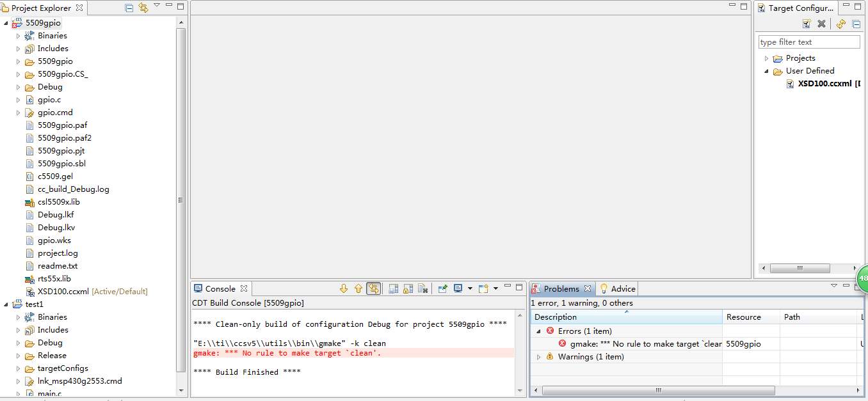Click Target Configurations horizontal scrollbar
The height and width of the screenshot is (401, 868).
[x=800, y=269]
